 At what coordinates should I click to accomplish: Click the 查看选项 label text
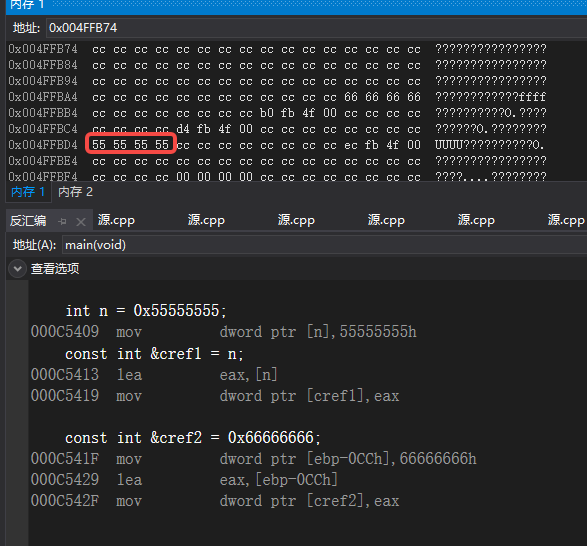click(x=55, y=269)
